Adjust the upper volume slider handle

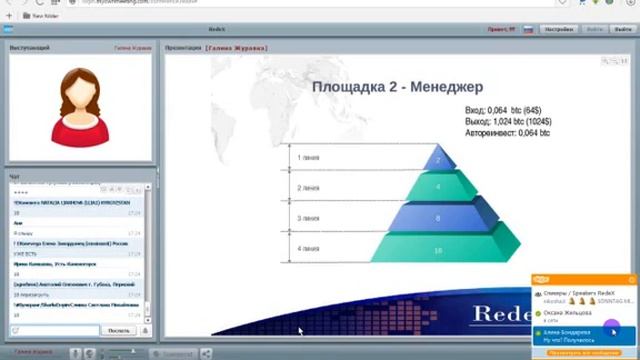(x=133, y=351)
